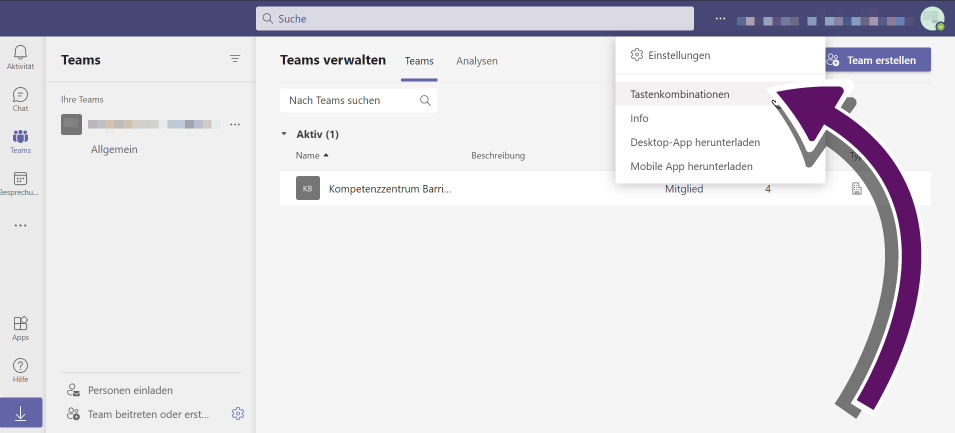The image size is (955, 433).
Task: Click the Team erstellen button
Action: (878, 60)
